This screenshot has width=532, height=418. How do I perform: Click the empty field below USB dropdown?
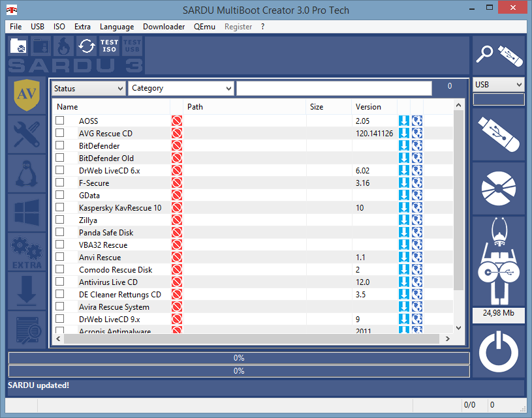[499, 99]
